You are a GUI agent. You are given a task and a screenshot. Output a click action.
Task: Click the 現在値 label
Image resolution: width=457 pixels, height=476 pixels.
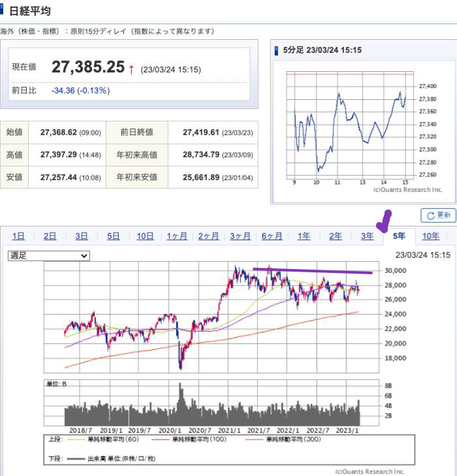point(24,67)
